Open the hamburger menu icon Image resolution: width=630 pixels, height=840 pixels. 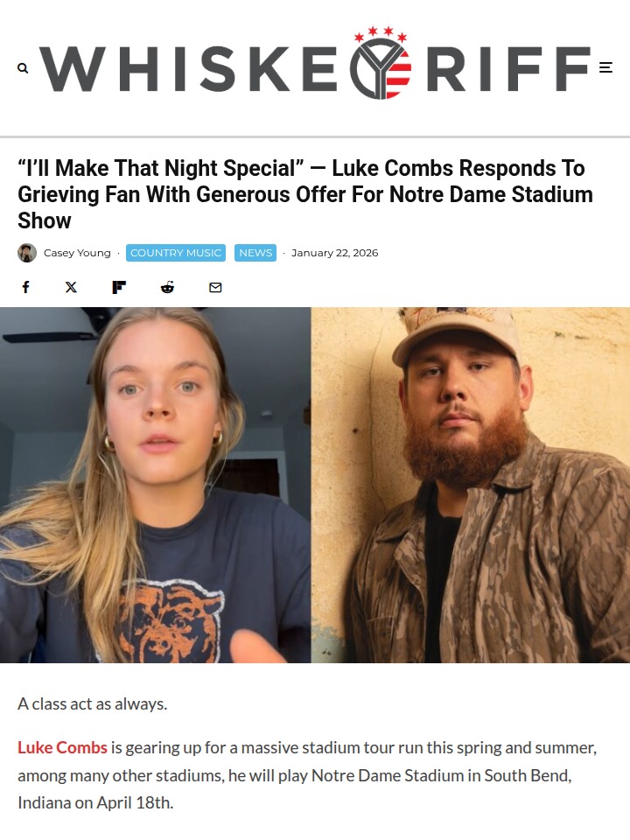tap(605, 67)
